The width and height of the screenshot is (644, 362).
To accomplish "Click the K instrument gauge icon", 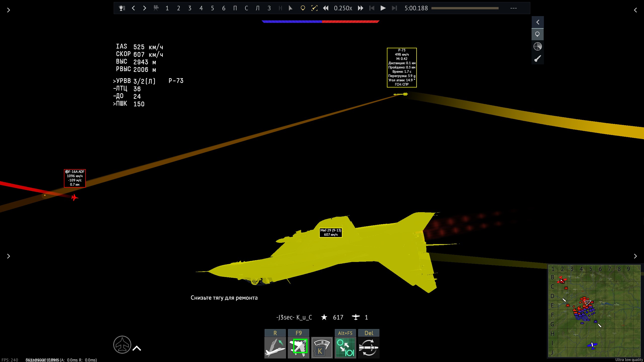I will (322, 347).
